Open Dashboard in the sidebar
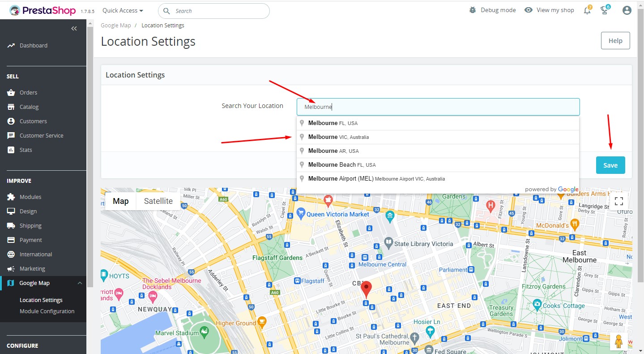The height and width of the screenshot is (354, 644). coord(34,45)
